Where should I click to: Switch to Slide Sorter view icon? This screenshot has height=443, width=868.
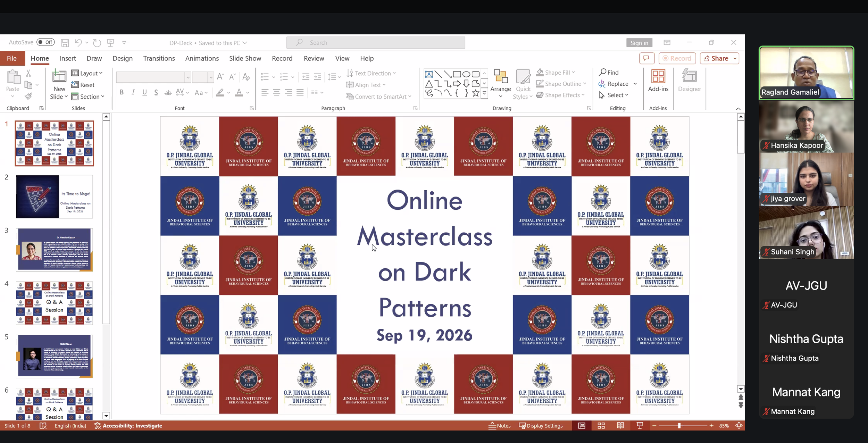tap(601, 426)
